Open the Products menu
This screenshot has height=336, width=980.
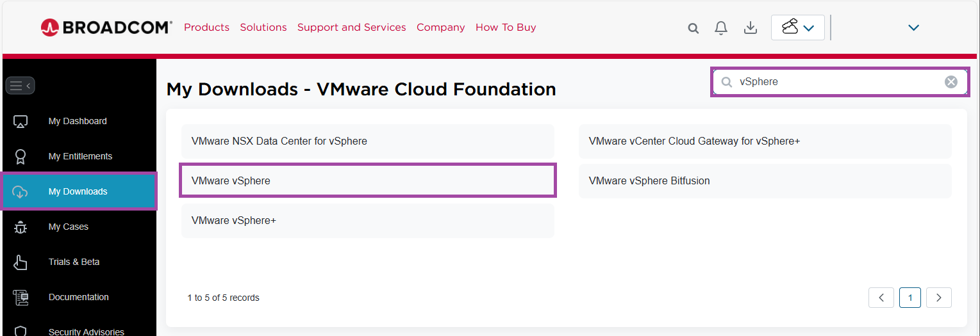(206, 28)
